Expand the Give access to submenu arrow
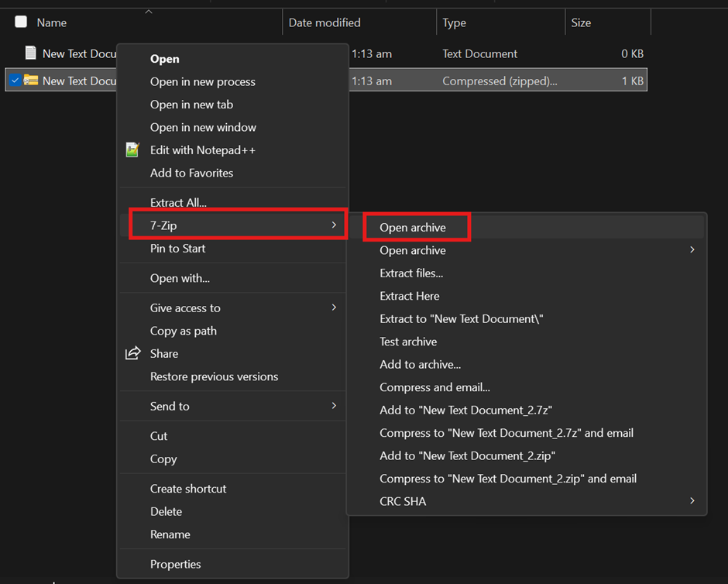The height and width of the screenshot is (584, 728). [334, 307]
